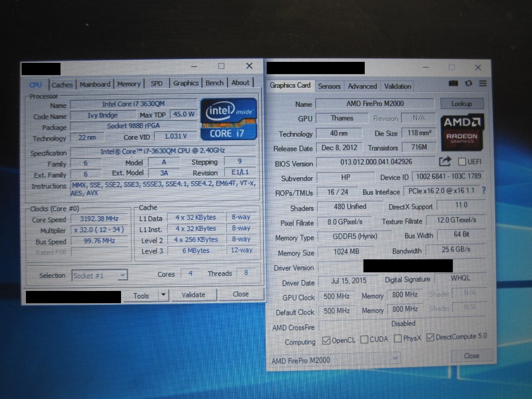Image resolution: width=532 pixels, height=399 pixels.
Task: Toggle the DirectCompute 5.0 checkbox
Action: (x=430, y=337)
